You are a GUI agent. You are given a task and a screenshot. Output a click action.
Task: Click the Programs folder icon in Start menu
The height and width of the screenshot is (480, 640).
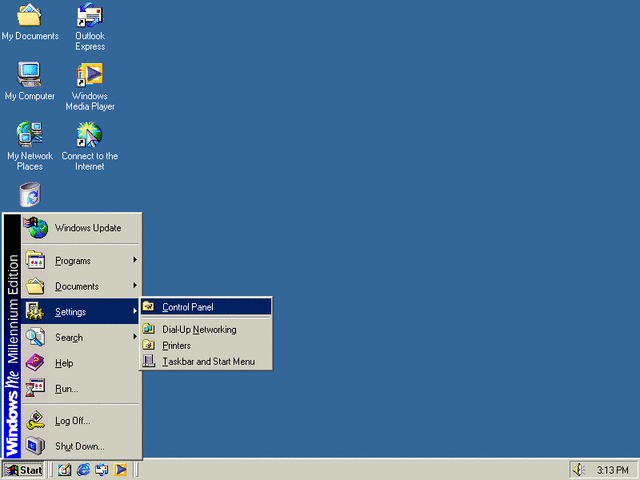pos(35,260)
